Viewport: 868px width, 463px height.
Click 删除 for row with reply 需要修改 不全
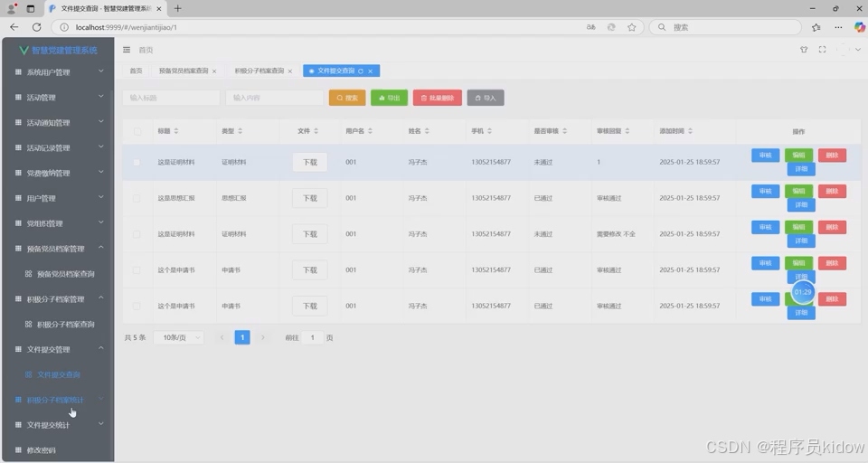[x=832, y=227]
